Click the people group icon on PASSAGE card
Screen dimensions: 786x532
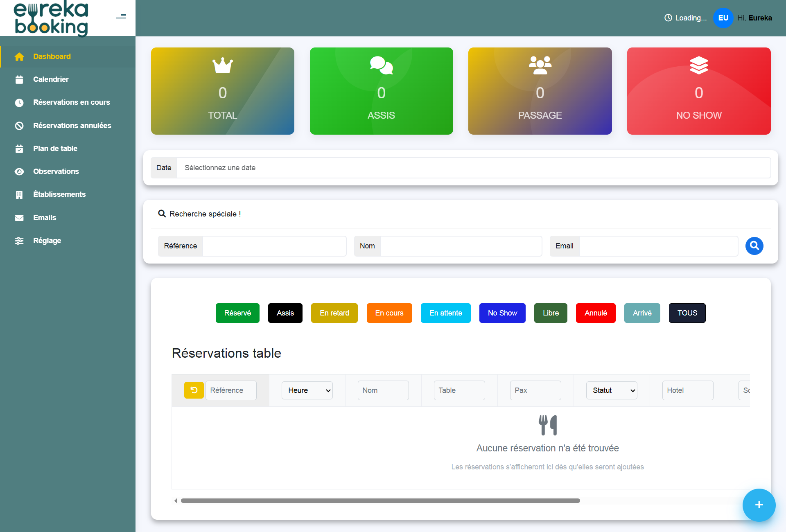point(540,65)
